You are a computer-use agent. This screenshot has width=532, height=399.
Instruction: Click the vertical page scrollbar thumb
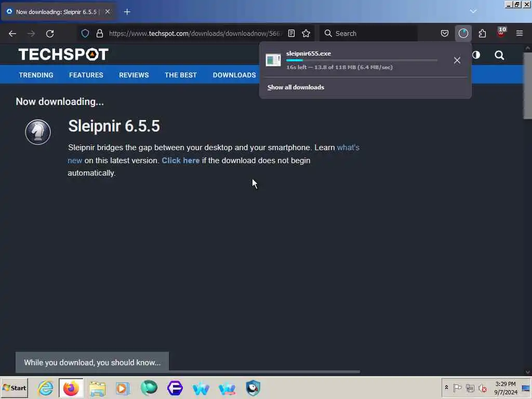pyautogui.click(x=528, y=85)
